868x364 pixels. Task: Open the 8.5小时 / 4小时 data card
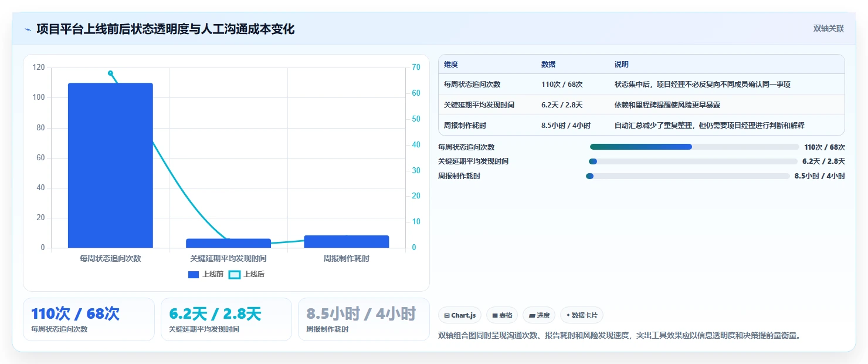click(x=364, y=319)
